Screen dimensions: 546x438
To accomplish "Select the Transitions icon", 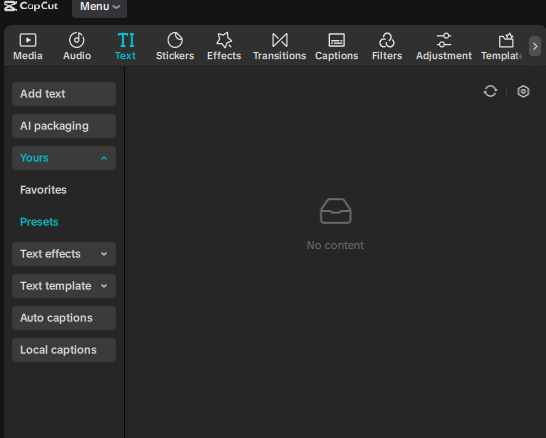I will coord(280,40).
